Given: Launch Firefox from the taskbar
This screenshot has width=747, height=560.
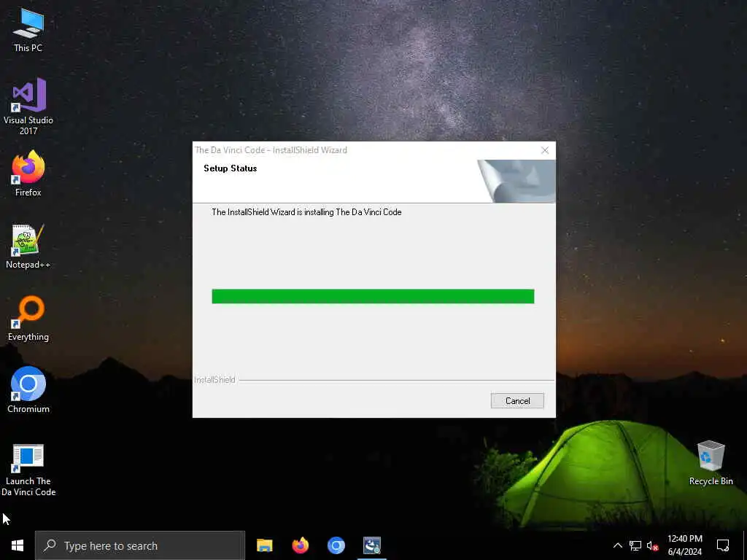Looking at the screenshot, I should [x=300, y=545].
